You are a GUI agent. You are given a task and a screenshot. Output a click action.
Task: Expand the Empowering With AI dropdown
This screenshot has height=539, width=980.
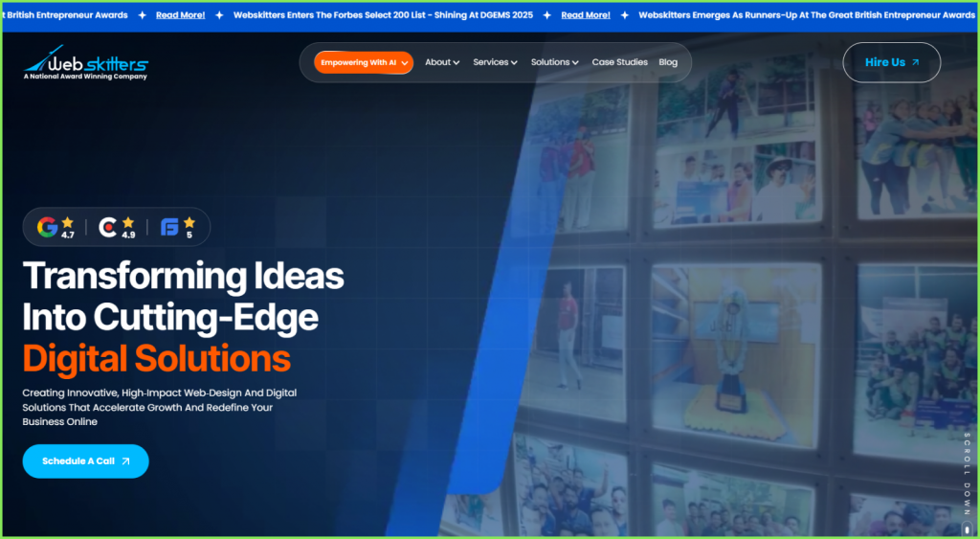(364, 62)
